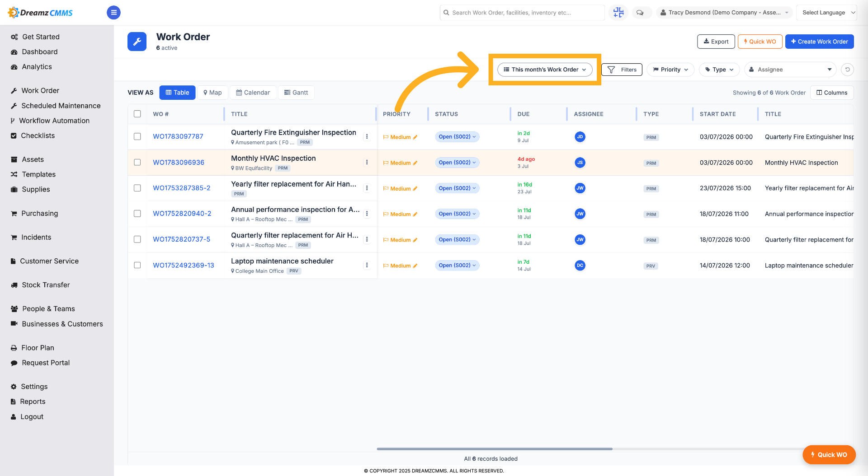Open work order link WO1752820940-2
The width and height of the screenshot is (868, 476).
(182, 214)
